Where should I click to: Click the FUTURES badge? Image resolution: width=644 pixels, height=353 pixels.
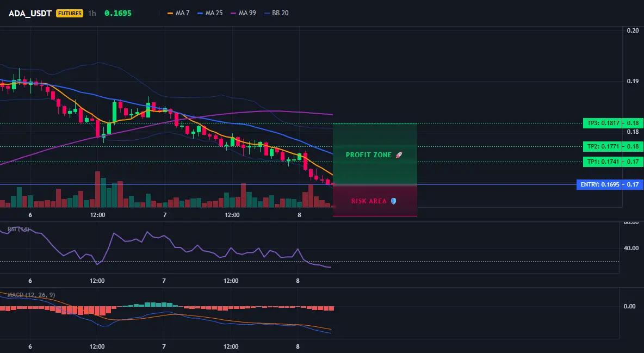click(70, 13)
